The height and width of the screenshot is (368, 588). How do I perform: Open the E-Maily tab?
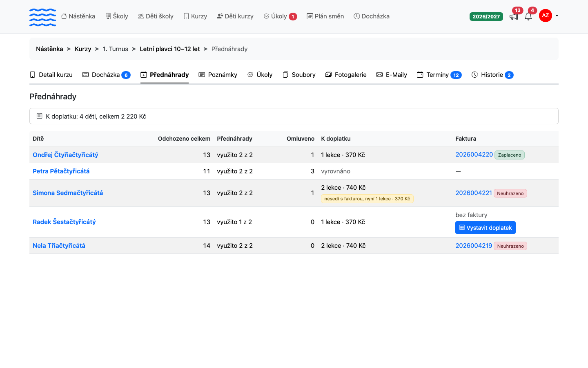click(x=392, y=75)
